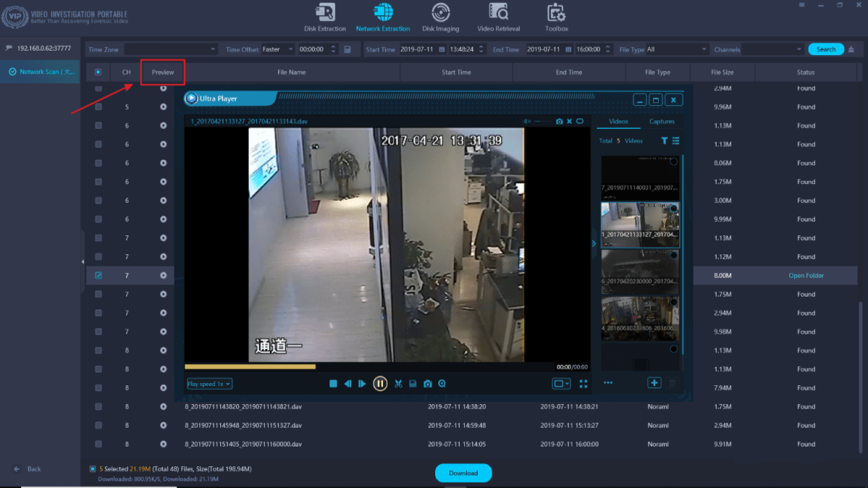Open the filter icon above video thumbnails
Image resolution: width=868 pixels, height=488 pixels.
tap(664, 140)
